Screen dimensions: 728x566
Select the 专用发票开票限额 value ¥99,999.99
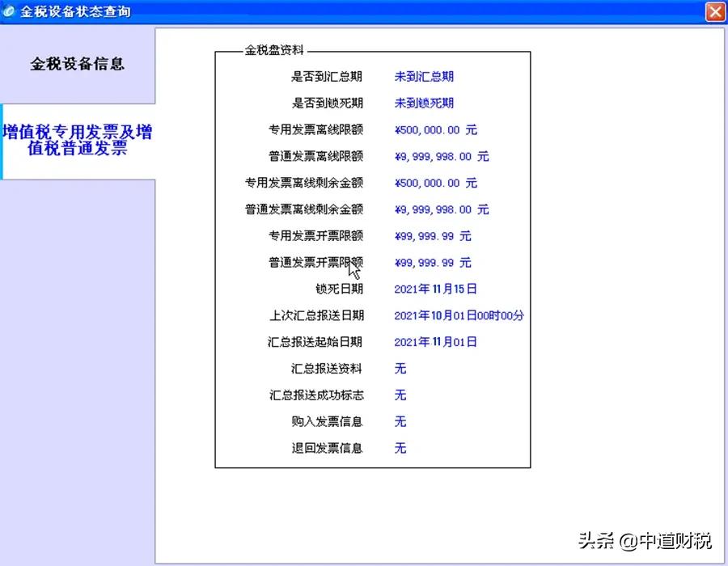point(434,236)
